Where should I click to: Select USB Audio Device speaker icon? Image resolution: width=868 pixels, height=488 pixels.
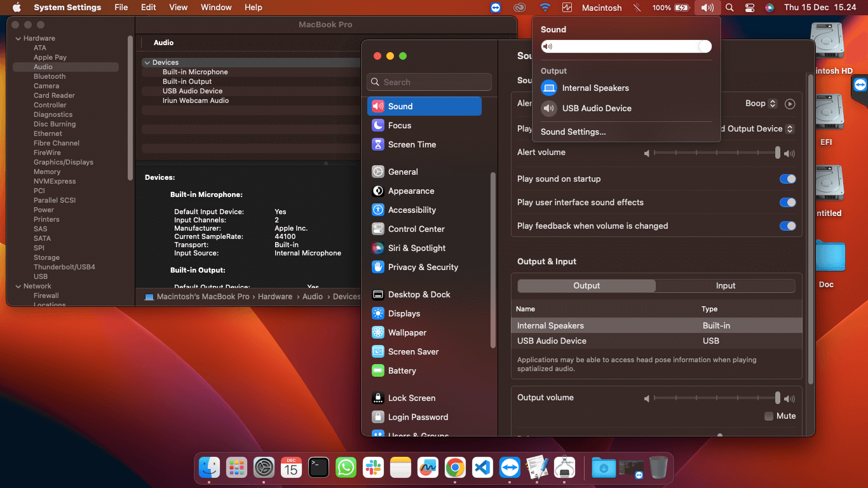coord(549,108)
